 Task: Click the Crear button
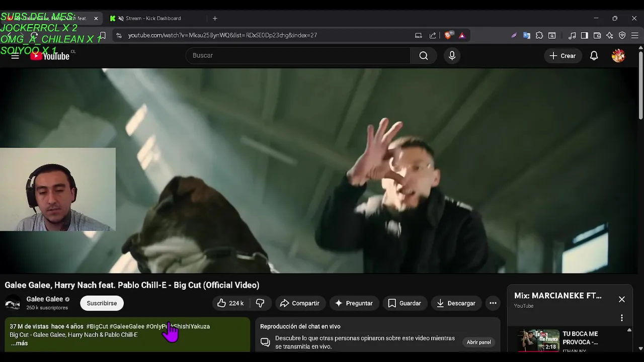(x=562, y=56)
